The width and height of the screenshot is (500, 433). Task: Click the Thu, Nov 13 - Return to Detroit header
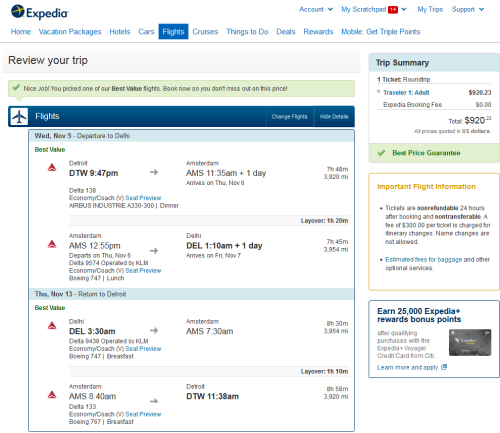point(191,294)
